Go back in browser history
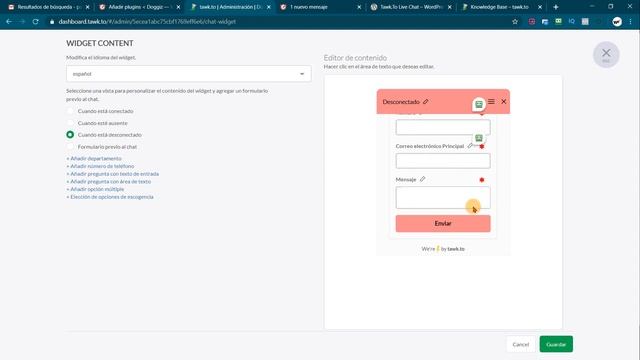This screenshot has width=640, height=360. (9, 22)
